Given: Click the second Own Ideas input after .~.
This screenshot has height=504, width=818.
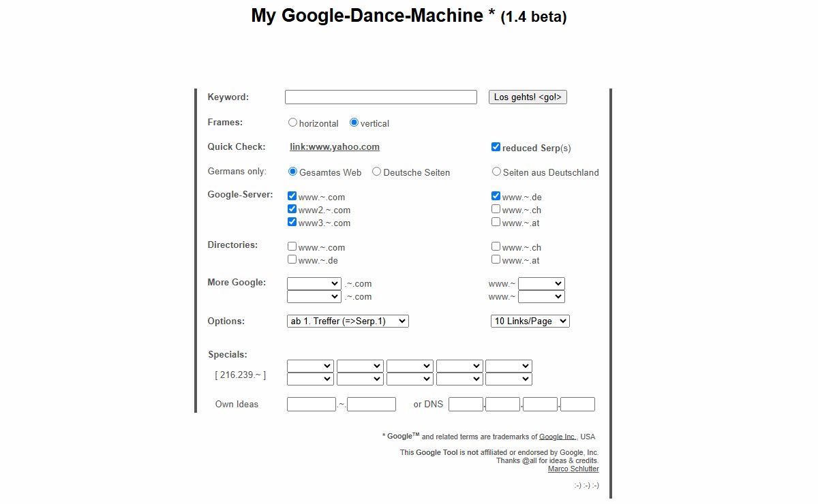Looking at the screenshot, I should (x=372, y=404).
